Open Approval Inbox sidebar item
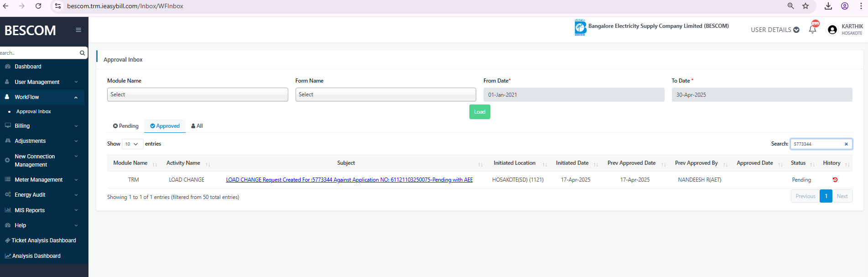This screenshot has height=277, width=868. [x=34, y=111]
